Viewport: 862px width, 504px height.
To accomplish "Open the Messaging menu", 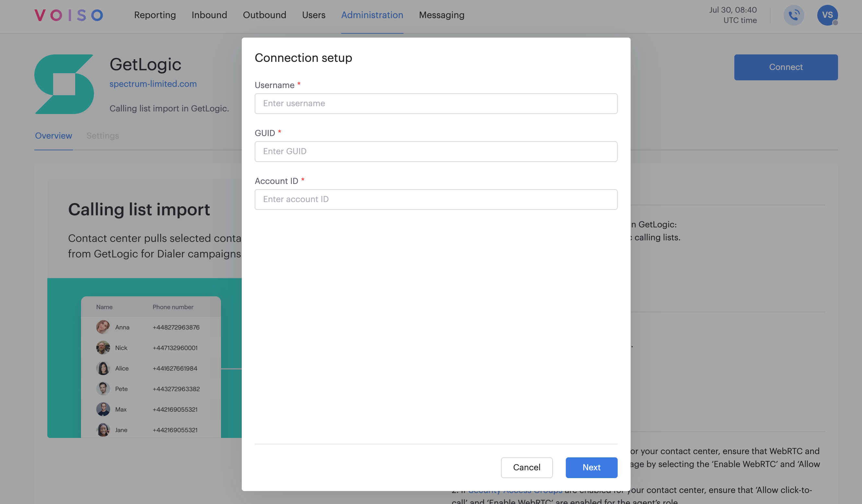I will [x=442, y=15].
